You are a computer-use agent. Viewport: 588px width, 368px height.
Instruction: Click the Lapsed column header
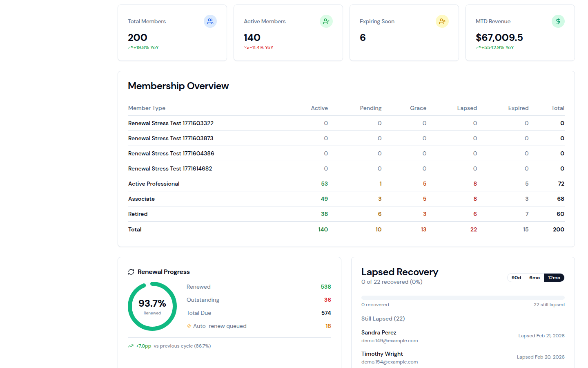[467, 108]
